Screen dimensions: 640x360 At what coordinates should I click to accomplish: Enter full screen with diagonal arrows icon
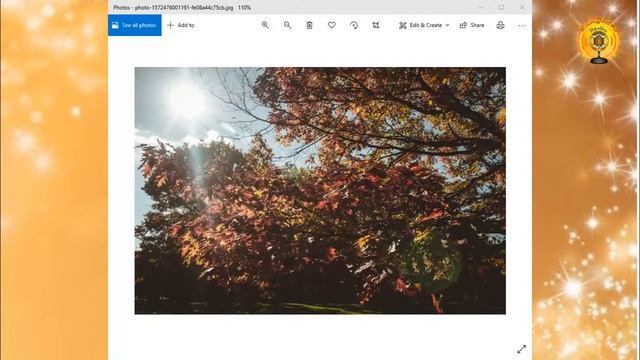(522, 349)
